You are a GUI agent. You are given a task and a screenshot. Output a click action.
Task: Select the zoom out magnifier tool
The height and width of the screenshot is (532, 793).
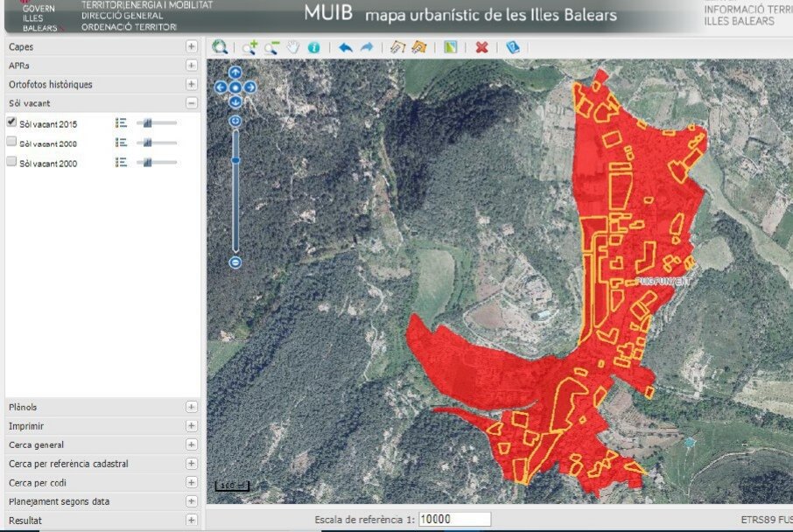coord(271,47)
